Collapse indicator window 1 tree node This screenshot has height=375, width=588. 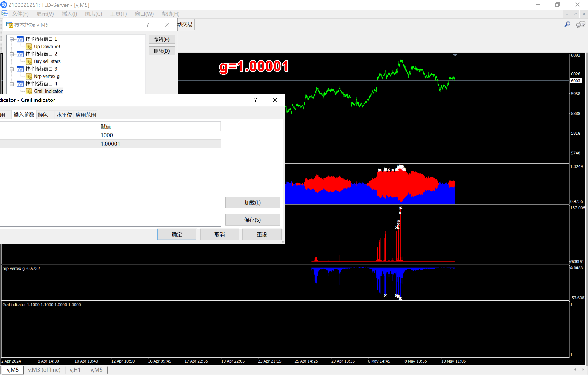11,39
